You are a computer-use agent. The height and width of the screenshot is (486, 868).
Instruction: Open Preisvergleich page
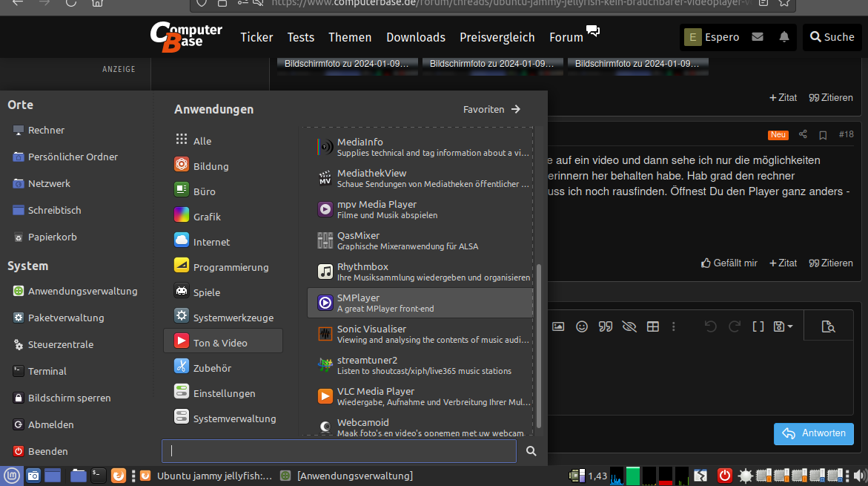click(497, 37)
